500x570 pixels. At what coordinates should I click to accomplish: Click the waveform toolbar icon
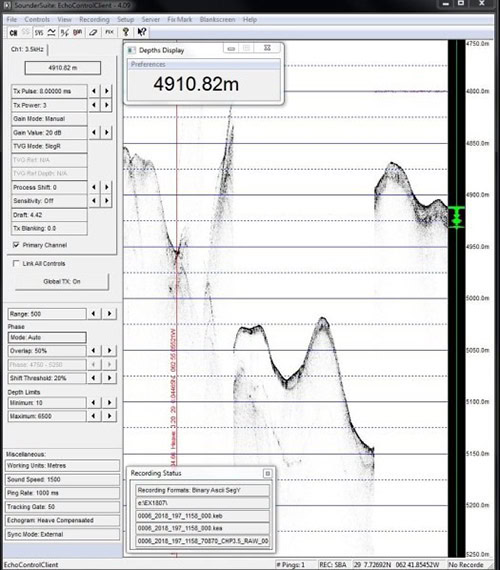click(x=52, y=33)
